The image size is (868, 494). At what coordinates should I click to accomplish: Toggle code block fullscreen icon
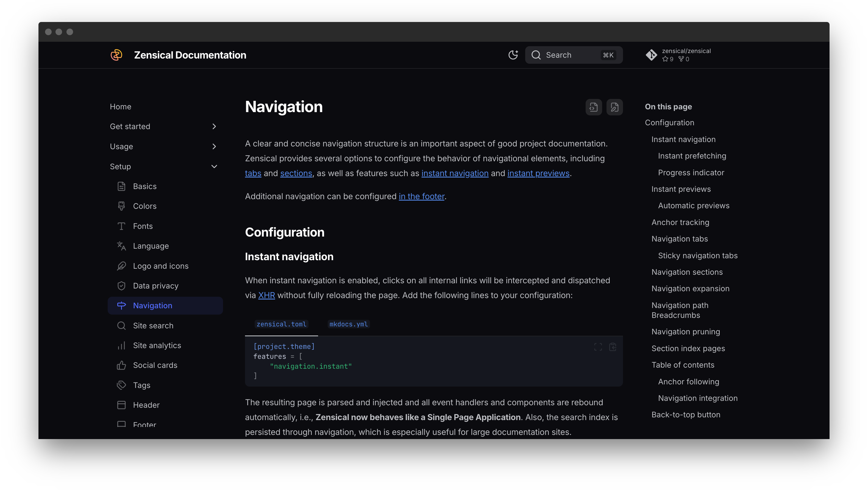[598, 347]
